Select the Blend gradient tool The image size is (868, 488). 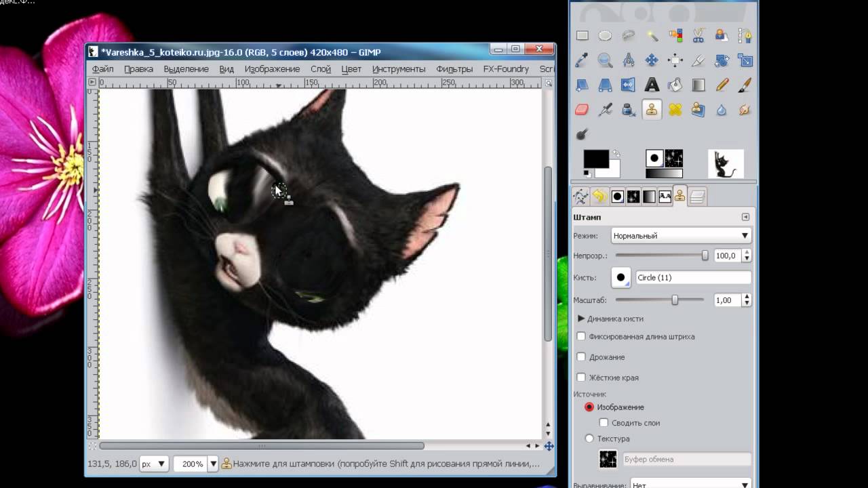[x=698, y=85]
